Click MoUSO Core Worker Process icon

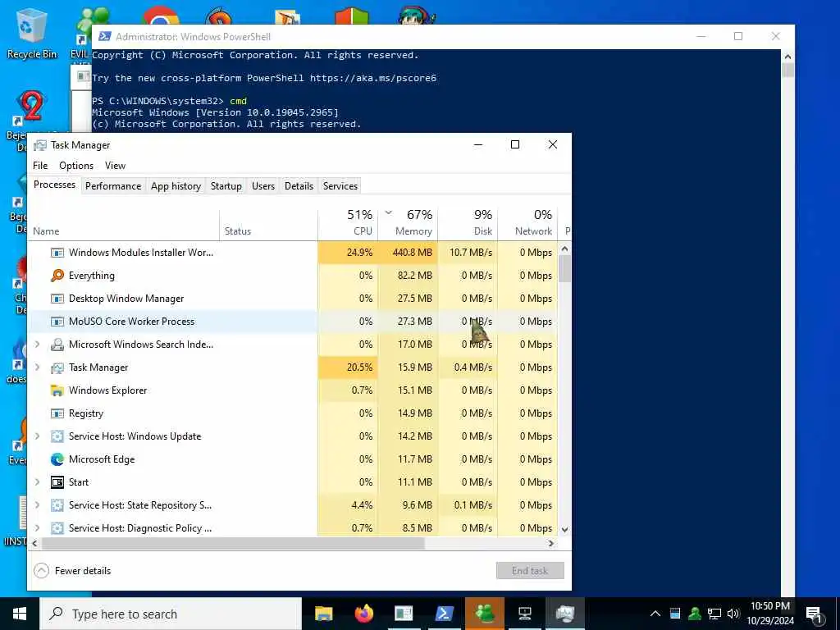(x=57, y=322)
